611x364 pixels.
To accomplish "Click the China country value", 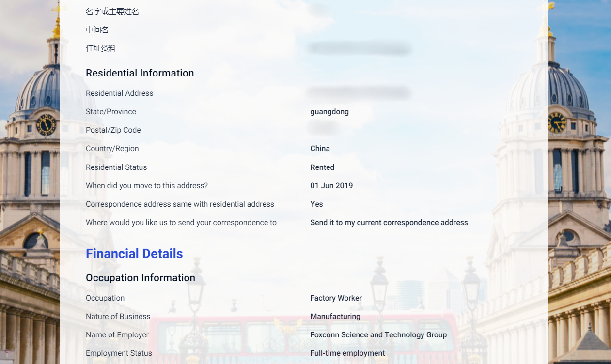I will coord(320,149).
